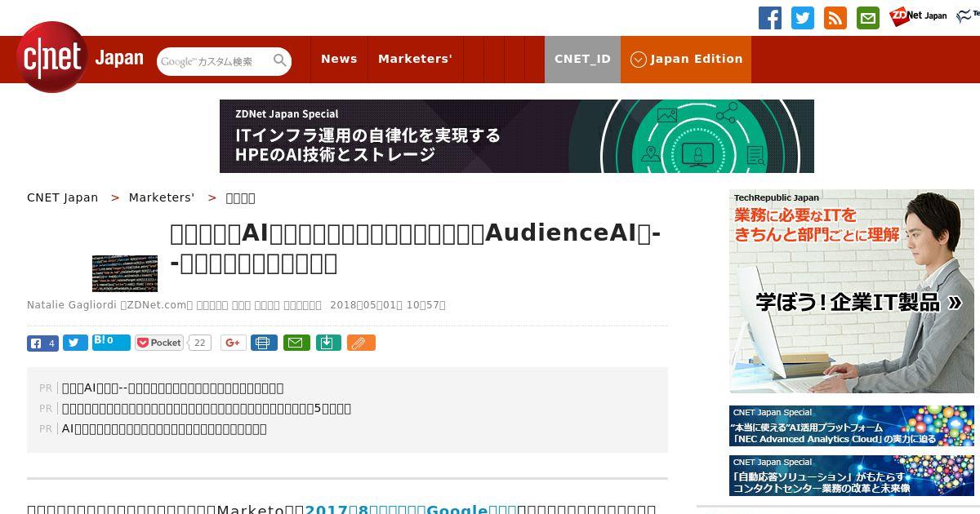The height and width of the screenshot is (514, 980).
Task: Bookmark with the Hatena B! button
Action: (111, 343)
